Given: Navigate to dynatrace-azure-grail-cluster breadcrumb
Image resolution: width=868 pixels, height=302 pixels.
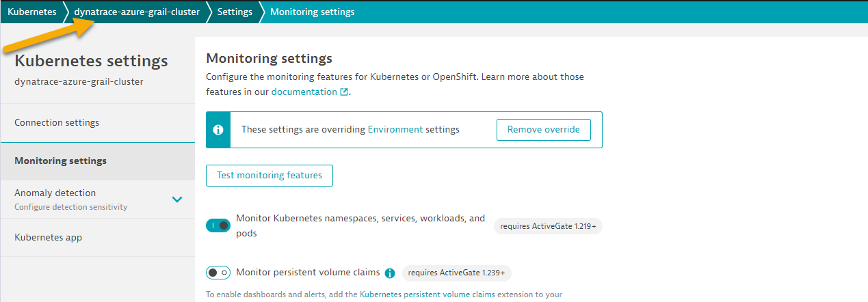Looking at the screenshot, I should click(x=137, y=12).
